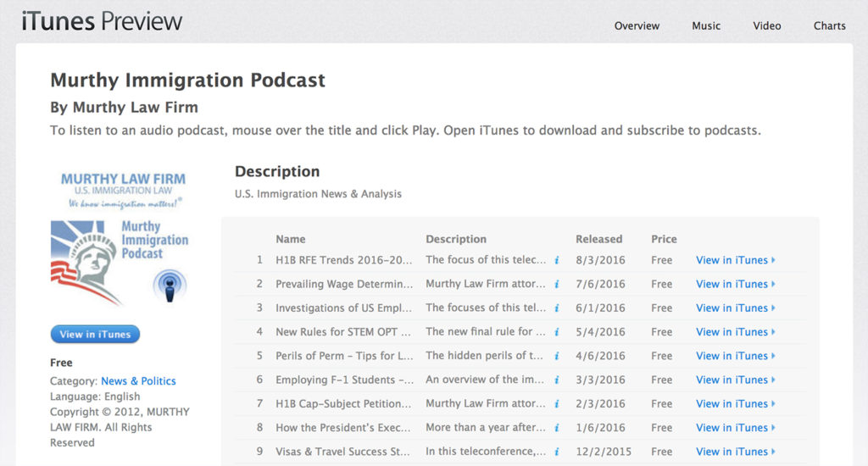868x466 pixels.
Task: View in iTunes for Perils of Perm
Action: [x=735, y=356]
